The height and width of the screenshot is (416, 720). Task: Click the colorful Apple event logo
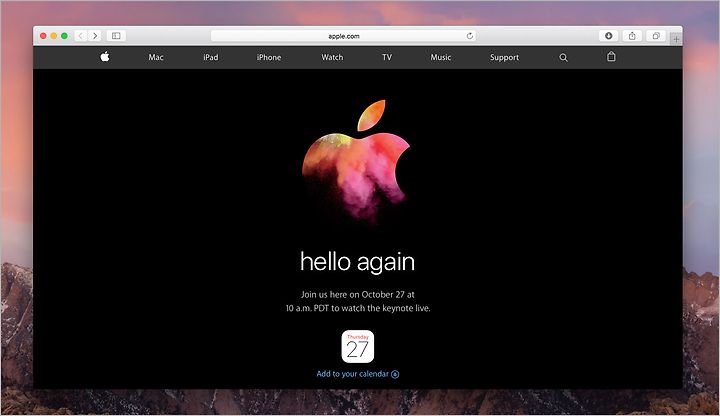pyautogui.click(x=356, y=161)
